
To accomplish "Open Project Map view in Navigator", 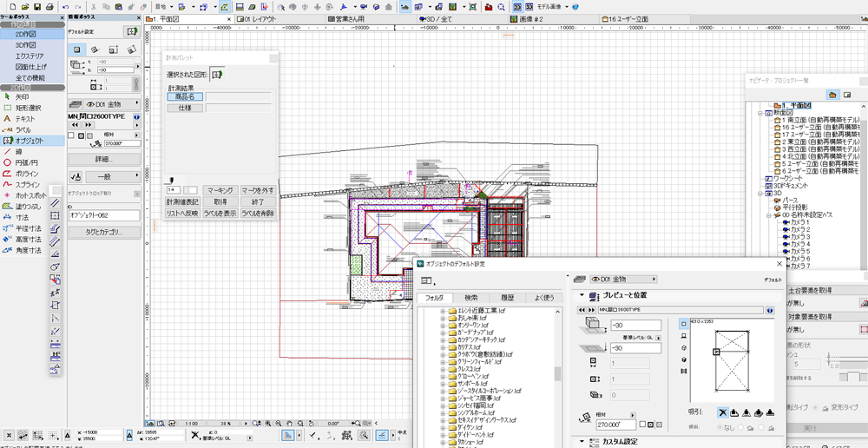I will [832, 95].
